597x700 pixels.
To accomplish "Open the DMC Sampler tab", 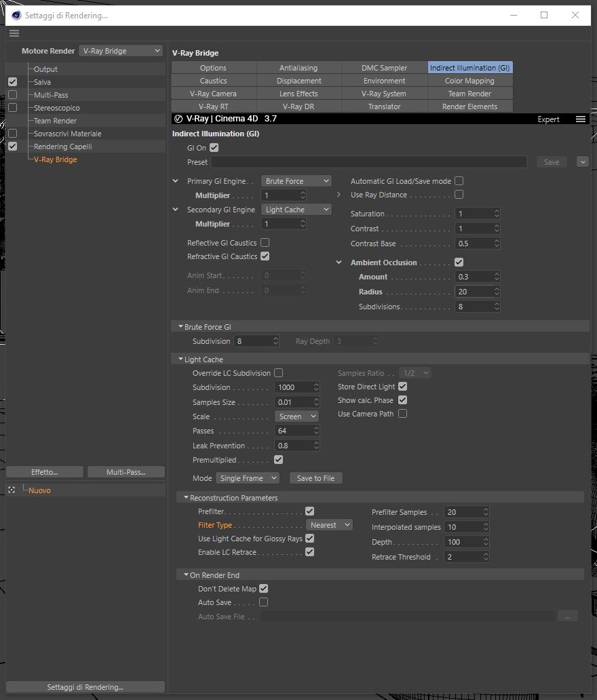I will coord(385,68).
